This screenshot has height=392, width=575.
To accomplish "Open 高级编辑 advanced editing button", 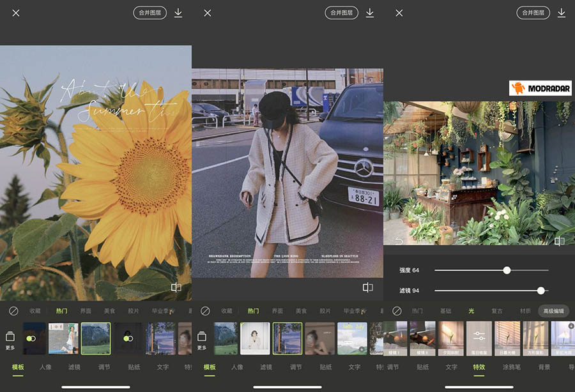I will [x=553, y=311].
